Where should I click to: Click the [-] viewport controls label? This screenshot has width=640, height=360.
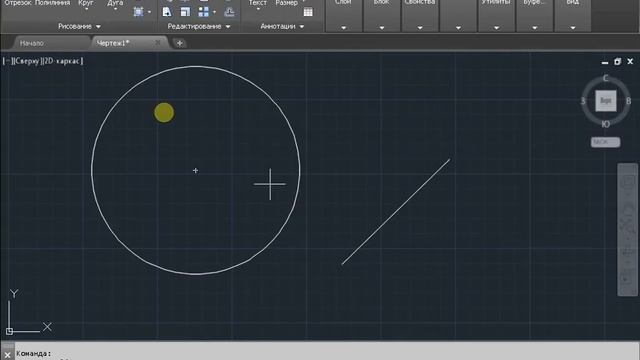[x=7, y=61]
